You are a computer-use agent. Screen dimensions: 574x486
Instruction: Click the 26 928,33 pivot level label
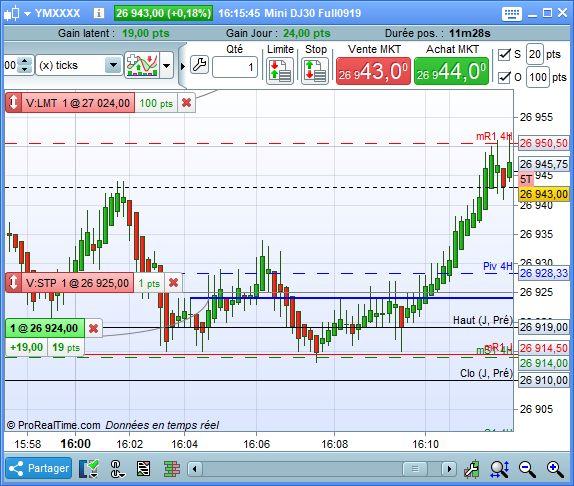click(544, 273)
